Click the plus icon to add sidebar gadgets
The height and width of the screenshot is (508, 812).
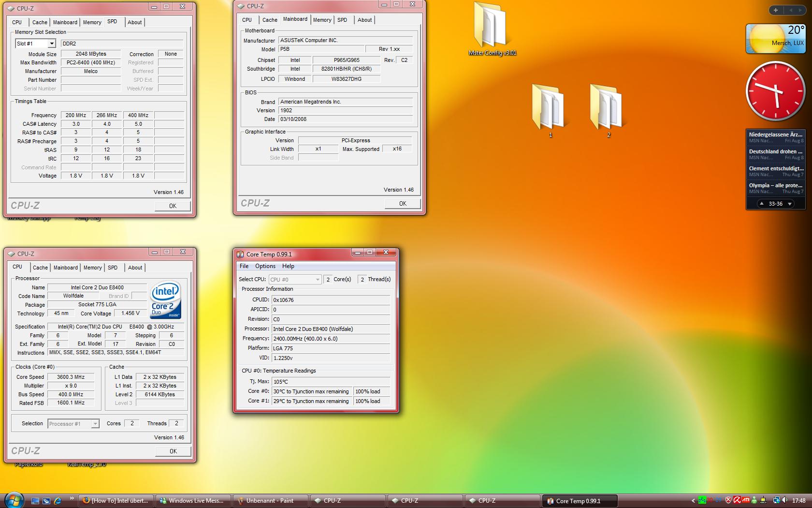(776, 10)
